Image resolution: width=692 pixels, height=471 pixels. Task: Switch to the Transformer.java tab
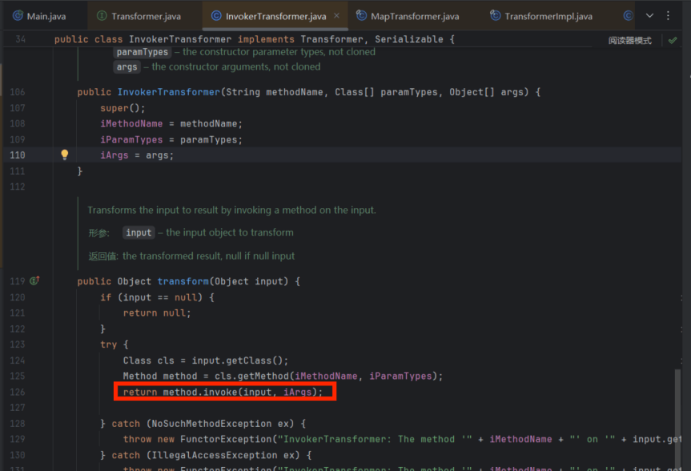coord(144,16)
